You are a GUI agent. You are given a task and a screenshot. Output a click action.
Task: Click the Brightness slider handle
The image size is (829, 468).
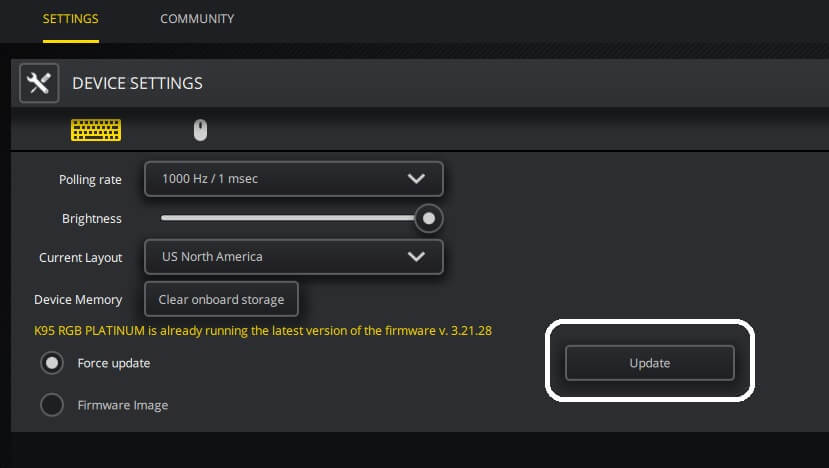tap(429, 218)
